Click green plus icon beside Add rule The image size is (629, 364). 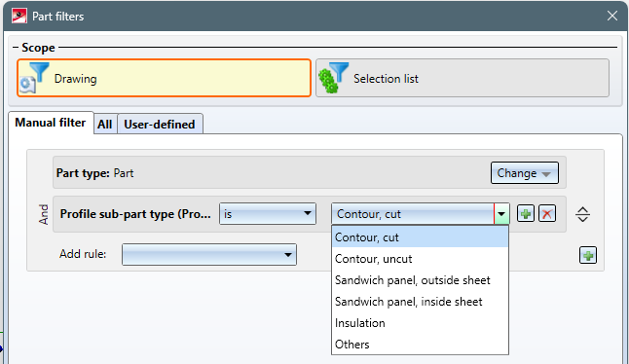click(588, 255)
